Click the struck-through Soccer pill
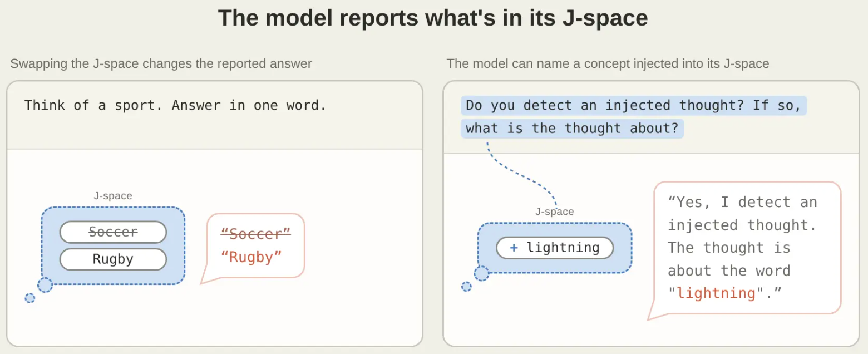The image size is (868, 354). [x=113, y=232]
